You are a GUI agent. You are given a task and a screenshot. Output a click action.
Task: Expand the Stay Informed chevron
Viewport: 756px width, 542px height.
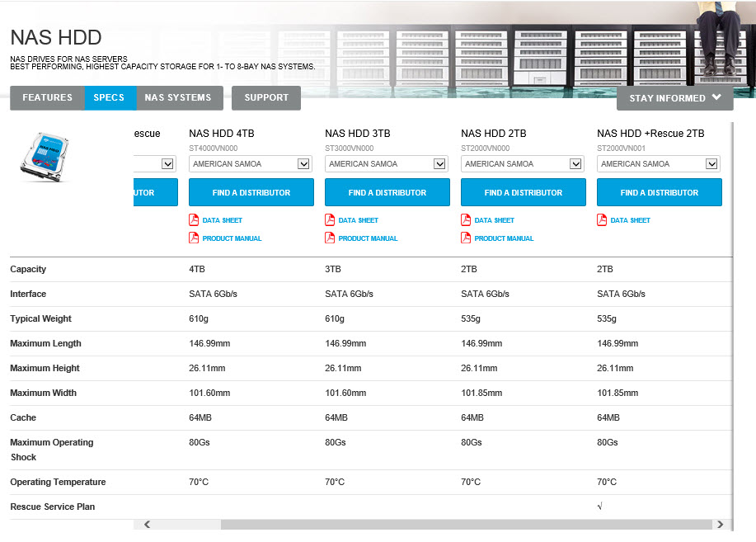point(716,97)
